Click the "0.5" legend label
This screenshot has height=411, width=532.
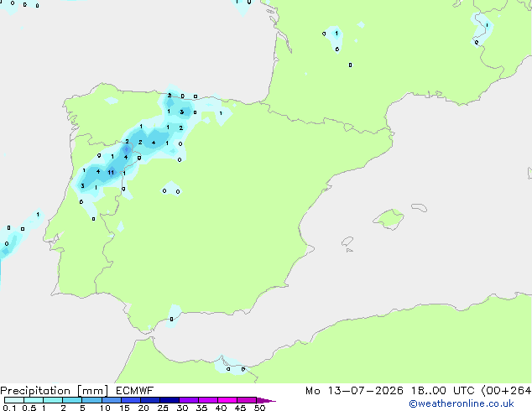29,408
